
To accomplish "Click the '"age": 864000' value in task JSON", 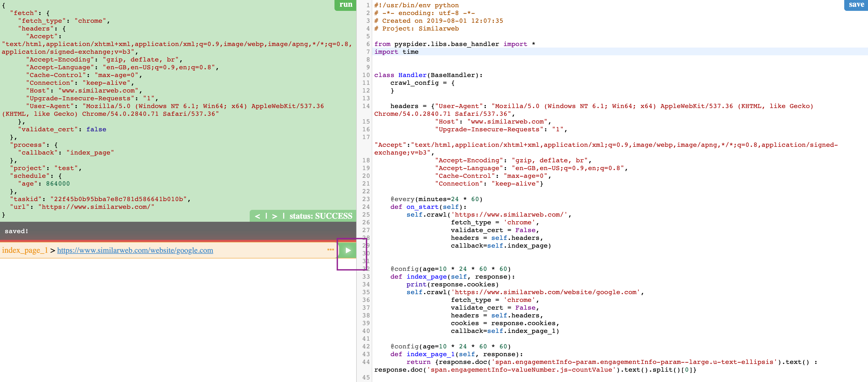I will [x=58, y=184].
